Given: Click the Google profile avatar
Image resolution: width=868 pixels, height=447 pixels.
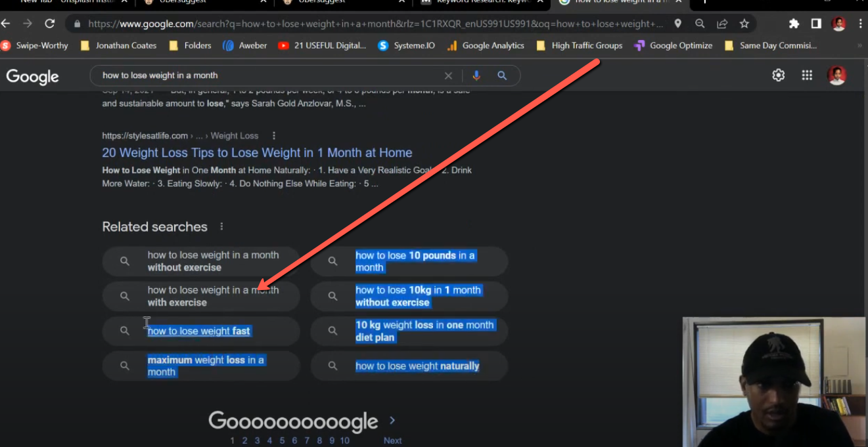Looking at the screenshot, I should (836, 75).
